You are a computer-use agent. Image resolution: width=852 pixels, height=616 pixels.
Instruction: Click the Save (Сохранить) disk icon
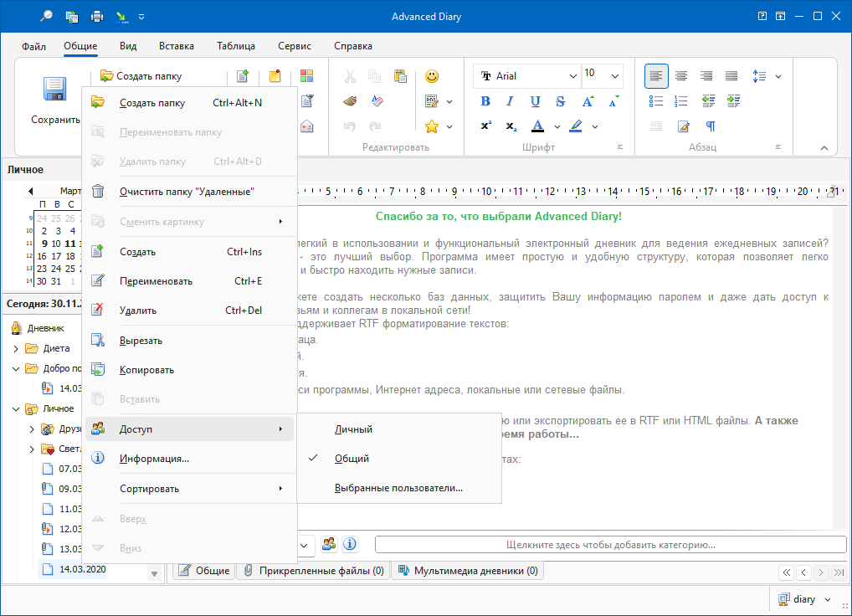tap(55, 89)
